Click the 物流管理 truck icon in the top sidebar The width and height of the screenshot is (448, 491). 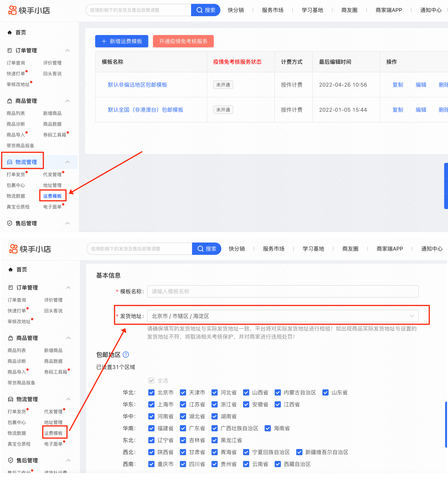point(9,162)
